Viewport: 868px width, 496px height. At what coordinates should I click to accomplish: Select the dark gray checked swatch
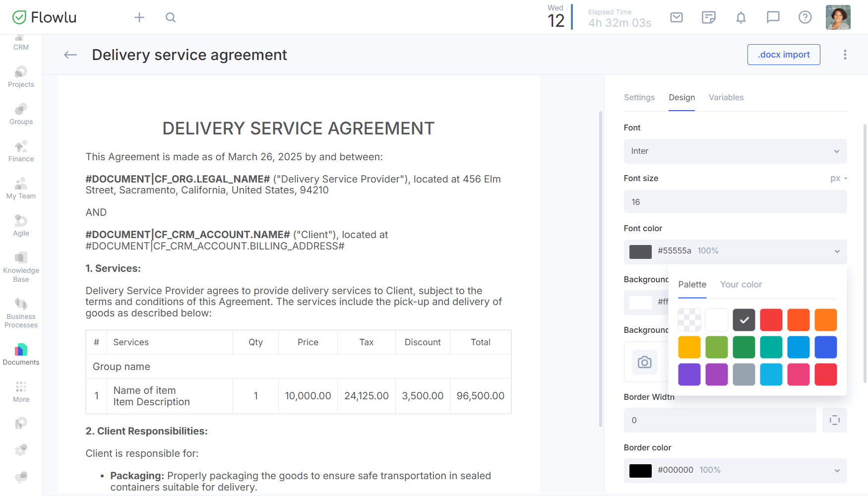point(744,320)
